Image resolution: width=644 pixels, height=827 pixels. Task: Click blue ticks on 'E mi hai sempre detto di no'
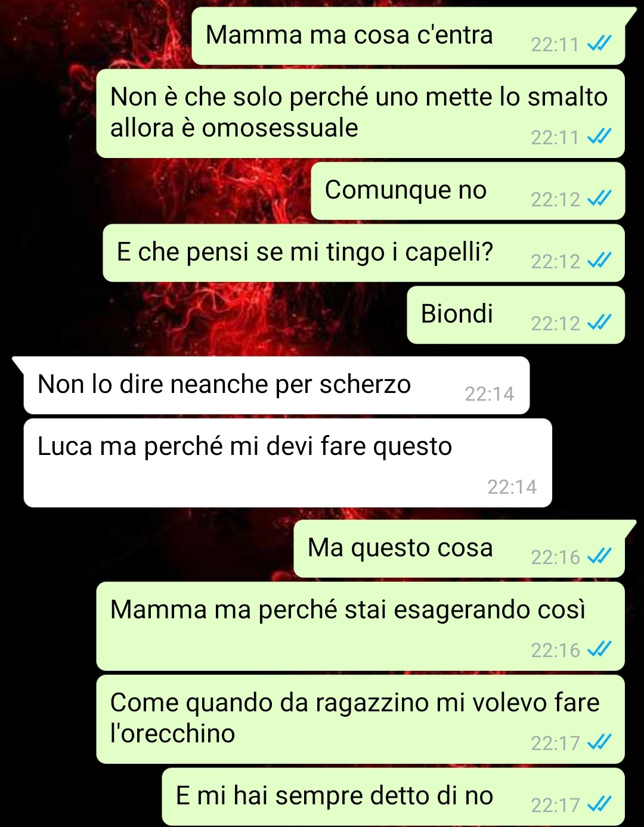[599, 804]
